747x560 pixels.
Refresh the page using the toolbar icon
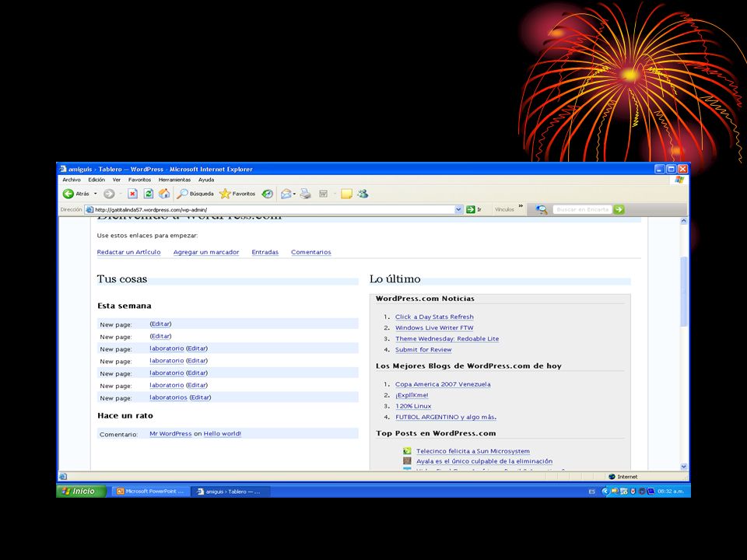coord(149,194)
